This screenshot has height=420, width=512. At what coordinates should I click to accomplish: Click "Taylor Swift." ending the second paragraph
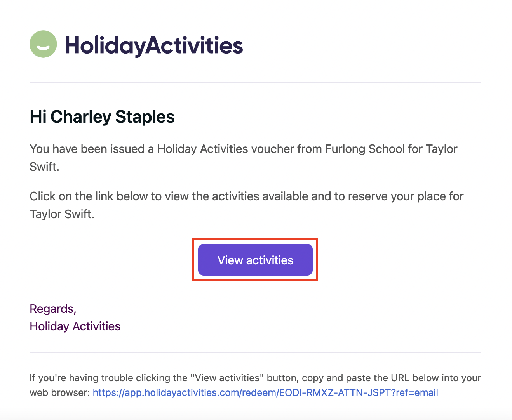tap(62, 214)
